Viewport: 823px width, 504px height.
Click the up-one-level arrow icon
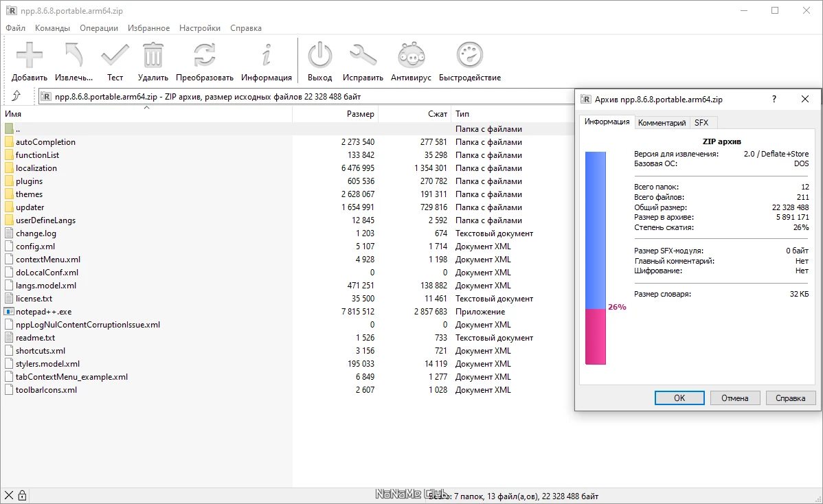pyautogui.click(x=16, y=96)
